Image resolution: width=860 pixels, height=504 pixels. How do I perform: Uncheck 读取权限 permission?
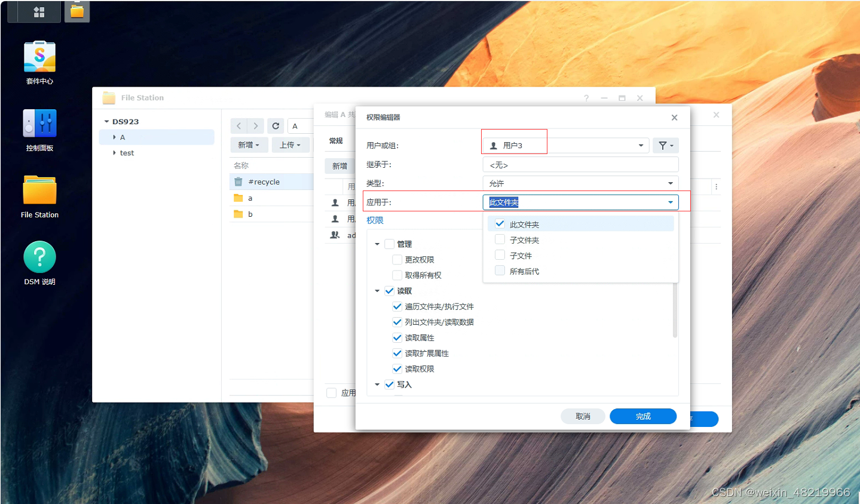(x=397, y=368)
